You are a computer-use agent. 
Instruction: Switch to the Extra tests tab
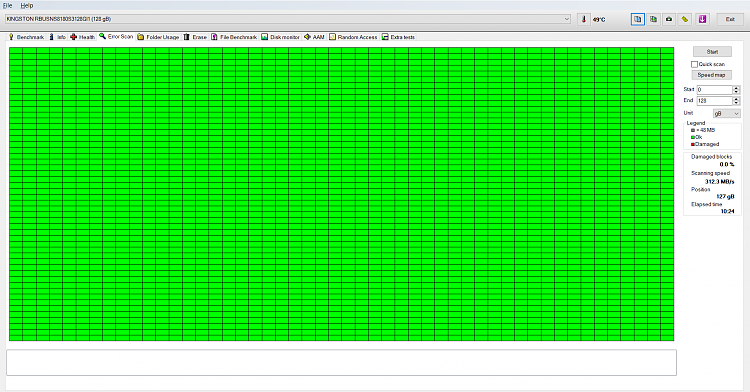click(x=398, y=37)
